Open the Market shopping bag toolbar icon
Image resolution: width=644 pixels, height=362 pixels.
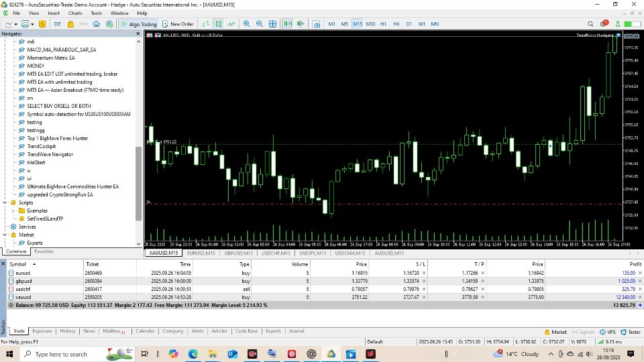coord(70,24)
